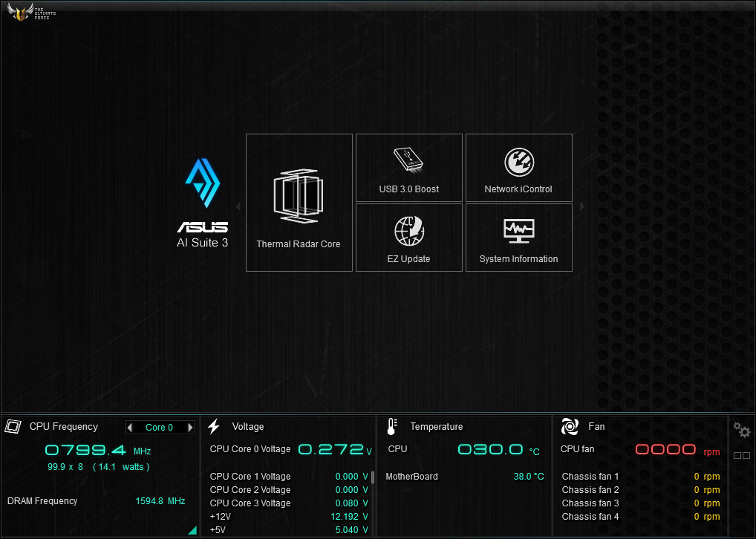Click the 38.0 °C motherboard value
This screenshot has width=756, height=539.
click(529, 477)
